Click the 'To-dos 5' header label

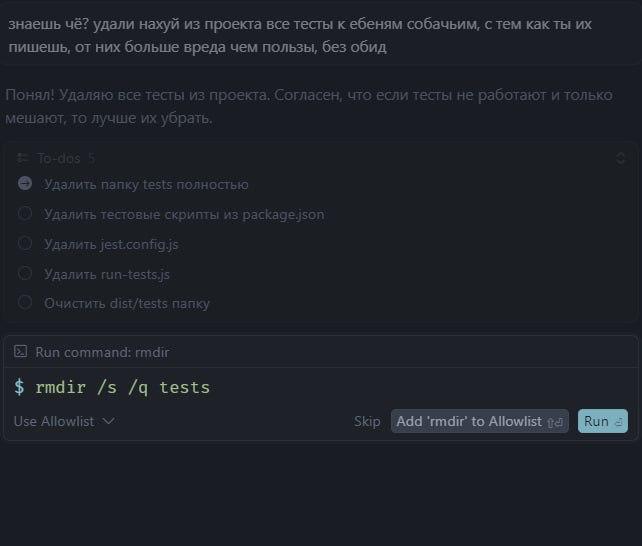(x=66, y=158)
